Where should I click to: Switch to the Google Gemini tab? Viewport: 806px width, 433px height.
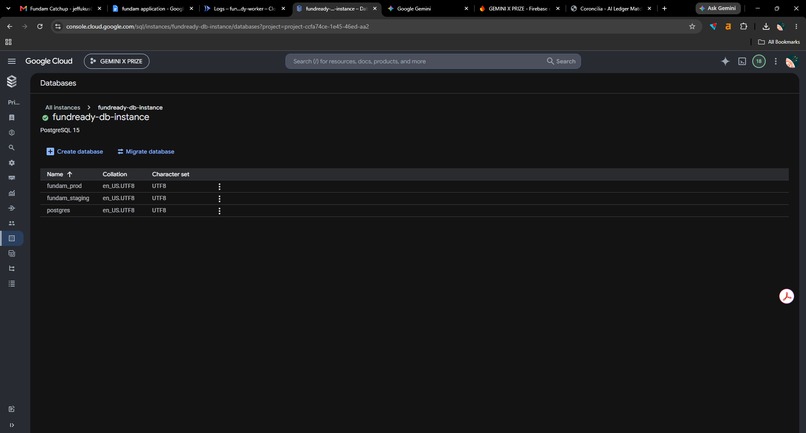point(428,8)
